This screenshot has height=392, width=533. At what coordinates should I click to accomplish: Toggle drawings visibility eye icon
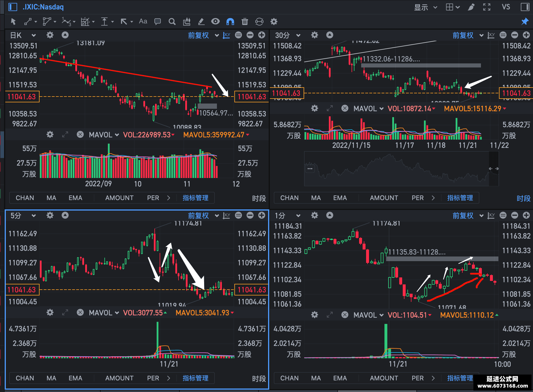[215, 22]
